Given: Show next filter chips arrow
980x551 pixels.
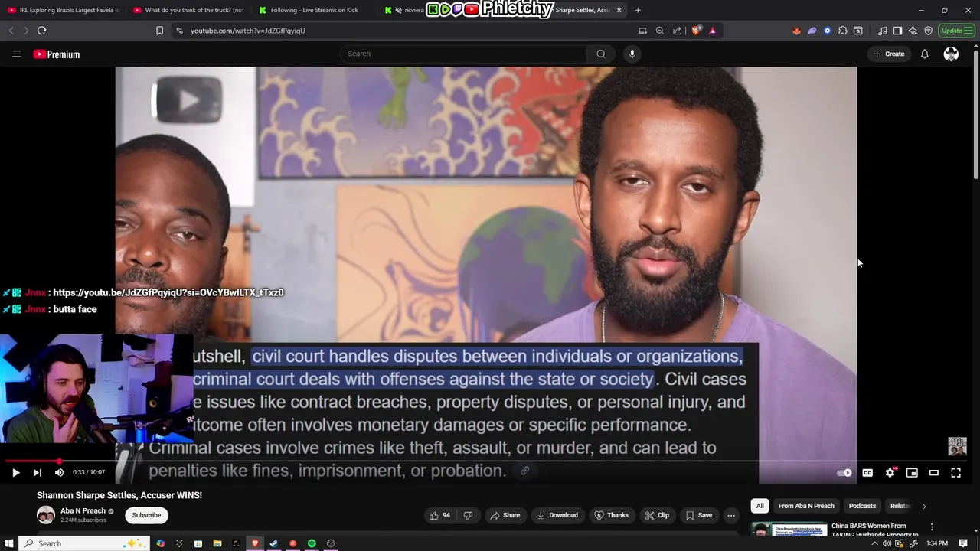Looking at the screenshot, I should point(923,506).
